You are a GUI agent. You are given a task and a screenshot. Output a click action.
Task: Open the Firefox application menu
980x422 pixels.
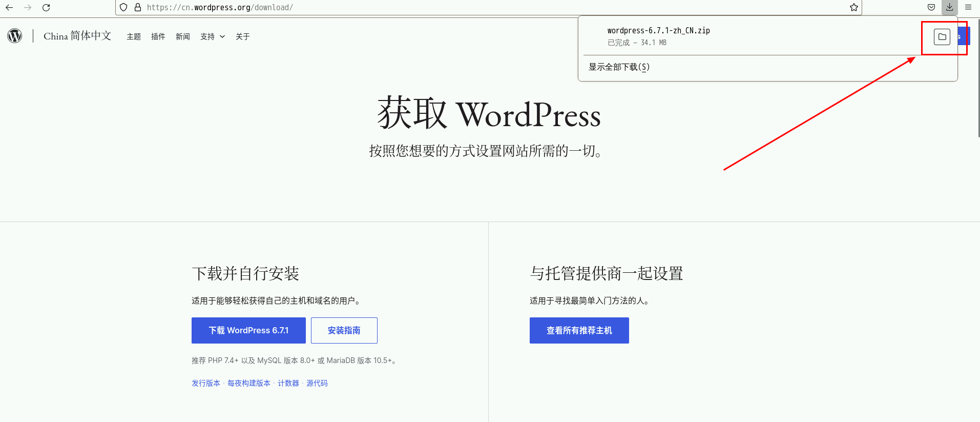968,7
